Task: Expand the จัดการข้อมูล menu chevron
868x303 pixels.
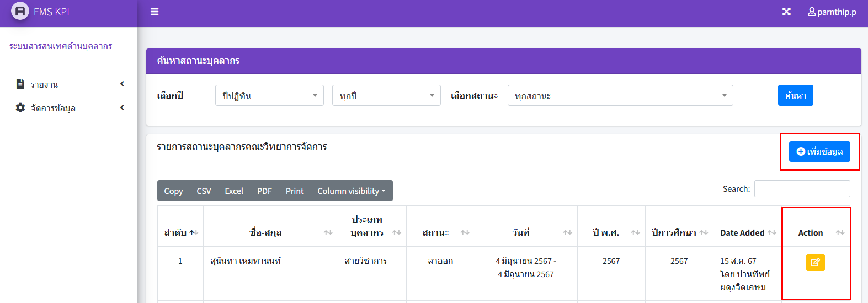Action: [x=122, y=107]
